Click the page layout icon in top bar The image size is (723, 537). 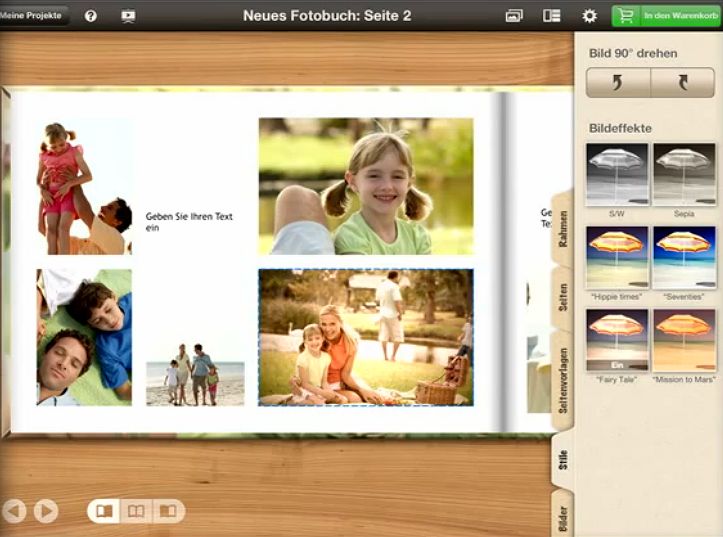(551, 16)
